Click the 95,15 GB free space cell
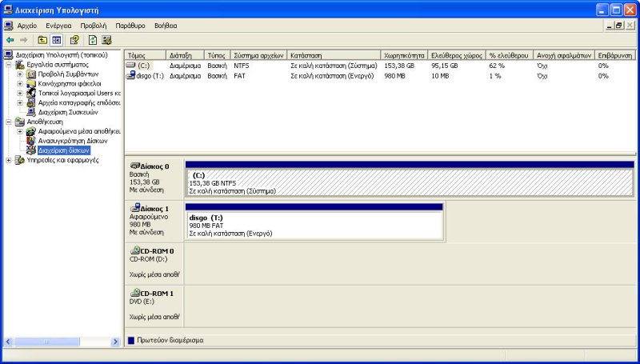 [x=445, y=66]
